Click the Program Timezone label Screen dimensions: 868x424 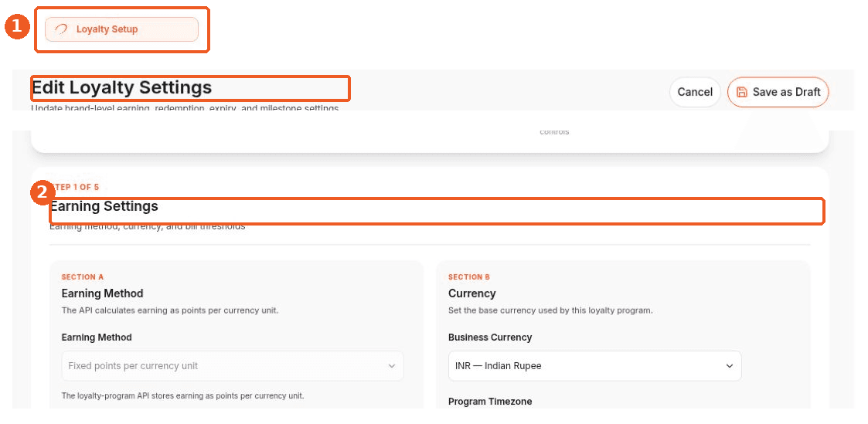(x=490, y=402)
